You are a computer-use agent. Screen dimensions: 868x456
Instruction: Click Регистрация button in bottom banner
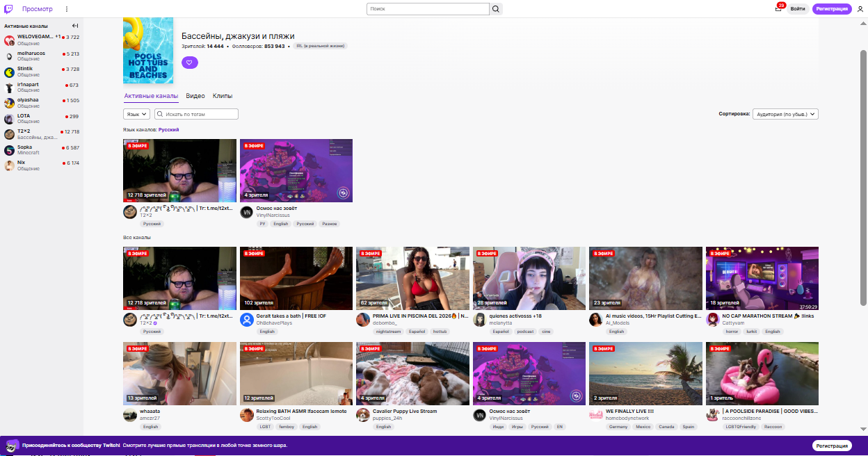[x=832, y=446]
